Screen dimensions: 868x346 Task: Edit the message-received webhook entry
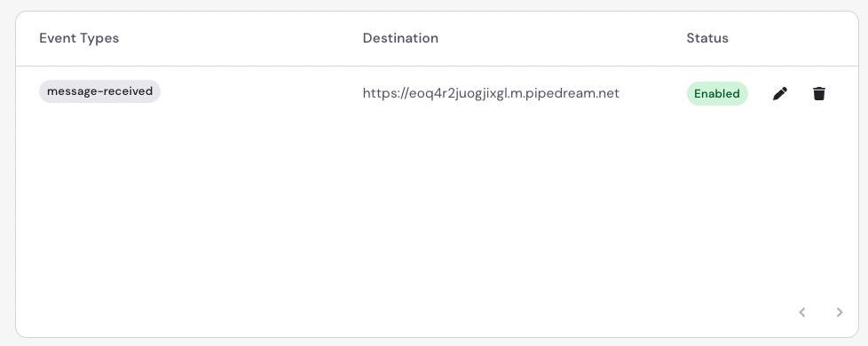tap(779, 93)
